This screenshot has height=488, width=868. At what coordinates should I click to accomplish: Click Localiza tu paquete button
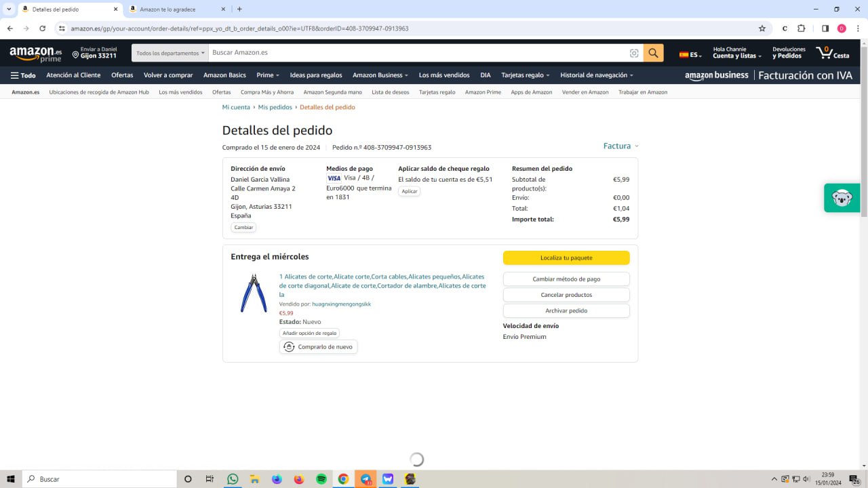click(566, 258)
